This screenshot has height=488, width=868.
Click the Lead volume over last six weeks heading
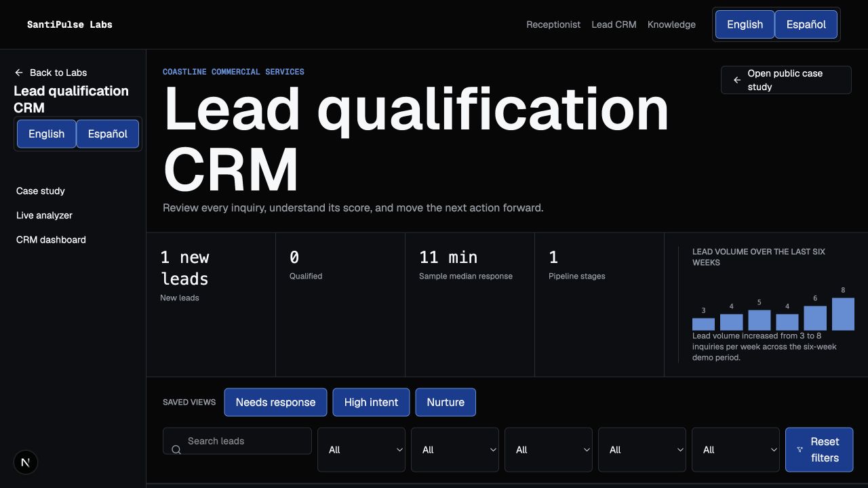pyautogui.click(x=759, y=257)
